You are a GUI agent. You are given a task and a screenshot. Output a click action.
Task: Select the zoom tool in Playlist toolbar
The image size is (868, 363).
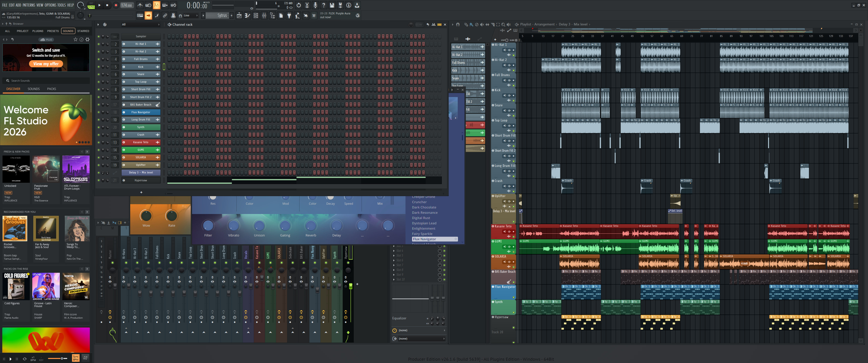(x=503, y=25)
